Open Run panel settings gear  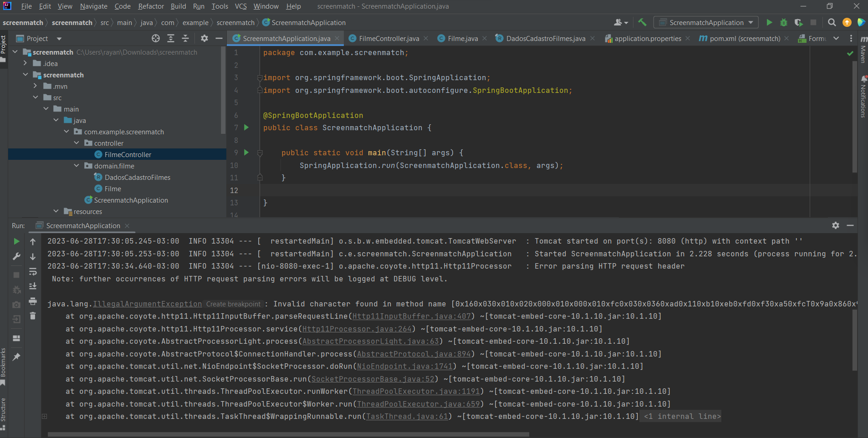pyautogui.click(x=836, y=225)
